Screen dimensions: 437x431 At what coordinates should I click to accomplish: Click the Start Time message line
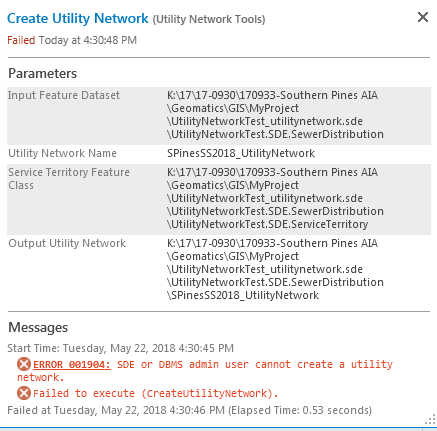tap(121, 348)
